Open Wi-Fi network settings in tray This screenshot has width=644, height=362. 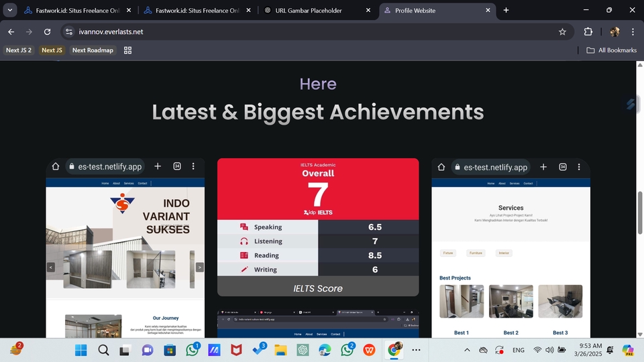[537, 350]
